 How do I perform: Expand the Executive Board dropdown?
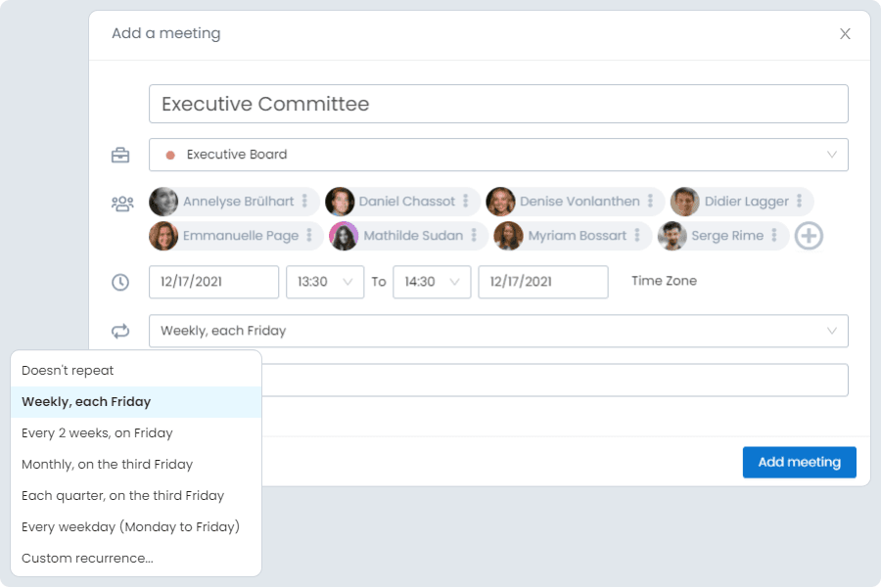[832, 155]
